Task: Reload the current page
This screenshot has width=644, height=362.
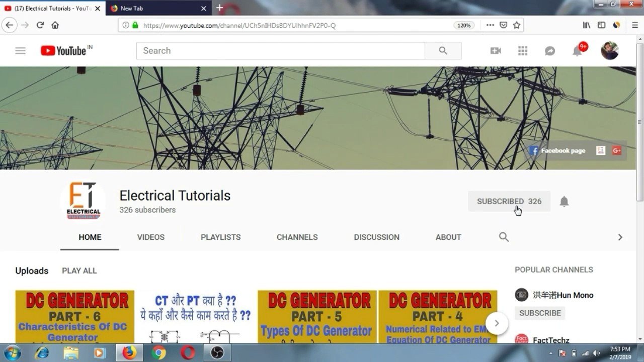Action: coord(40,25)
